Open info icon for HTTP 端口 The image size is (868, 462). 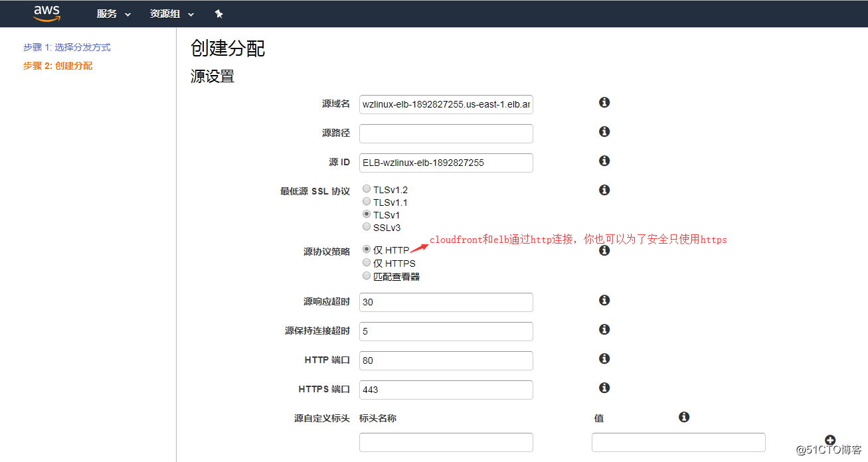(604, 358)
